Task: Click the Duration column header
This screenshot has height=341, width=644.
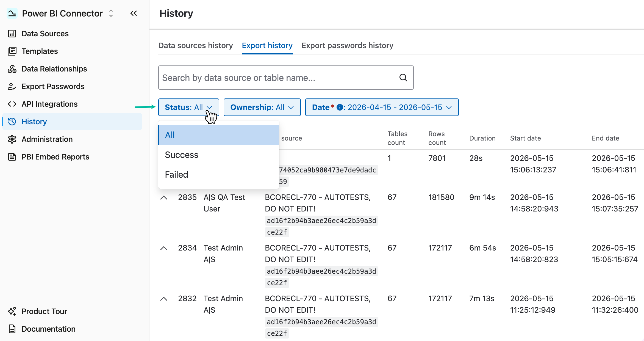Action: [x=482, y=138]
